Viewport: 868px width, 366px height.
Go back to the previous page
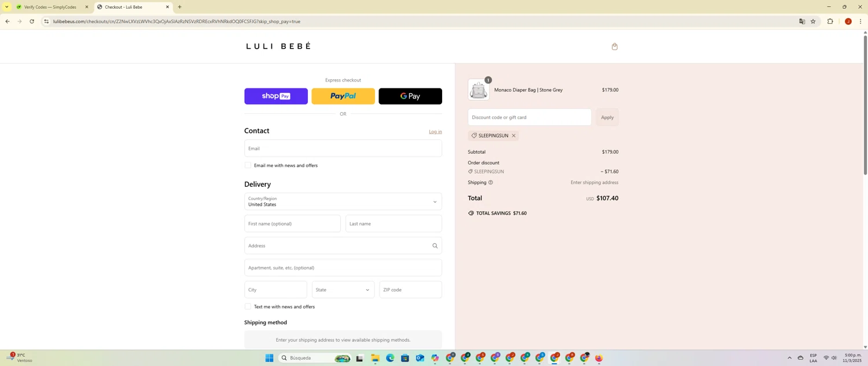(x=7, y=21)
